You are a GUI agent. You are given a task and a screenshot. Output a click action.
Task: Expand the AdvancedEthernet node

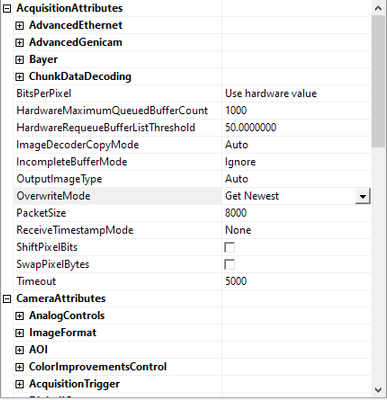tap(20, 25)
